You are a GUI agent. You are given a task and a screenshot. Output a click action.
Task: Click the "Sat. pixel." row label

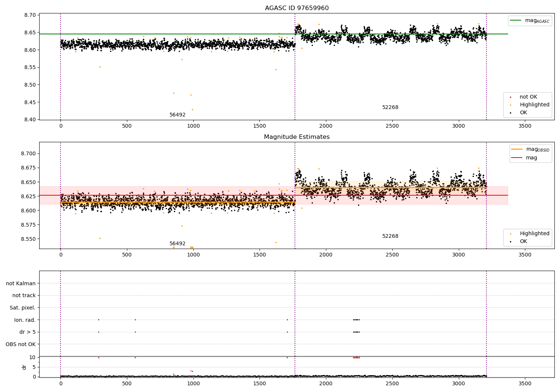pos(23,308)
